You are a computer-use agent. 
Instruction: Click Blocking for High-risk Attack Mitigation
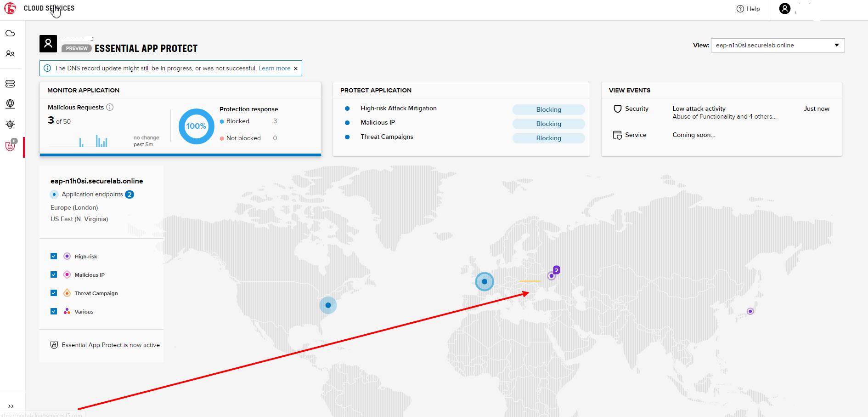tap(548, 109)
